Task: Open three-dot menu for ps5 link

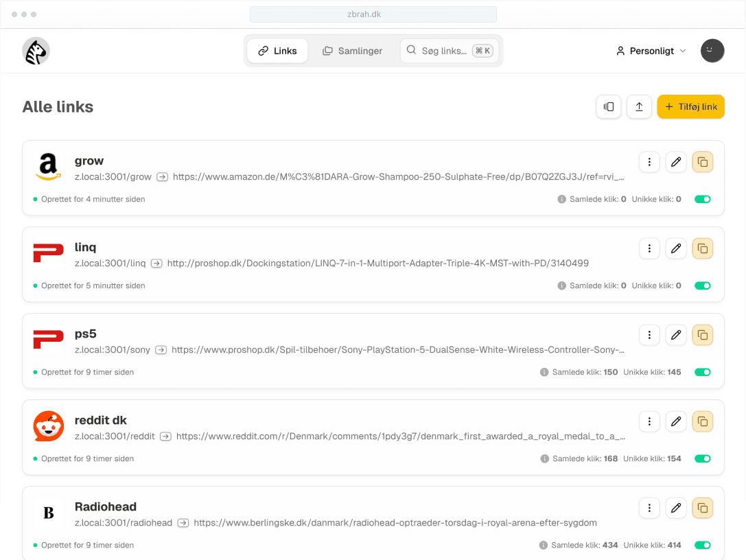Action: point(649,335)
